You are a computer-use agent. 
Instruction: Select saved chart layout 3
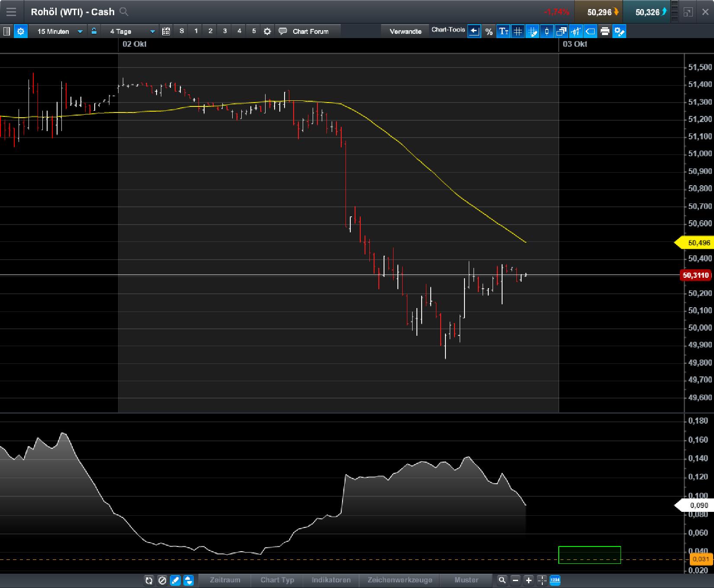225,31
